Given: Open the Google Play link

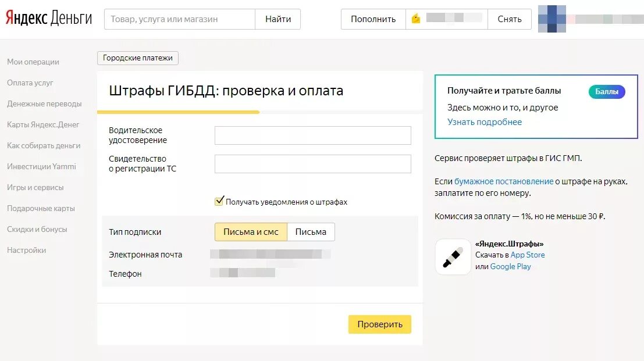Looking at the screenshot, I should pyautogui.click(x=511, y=267).
